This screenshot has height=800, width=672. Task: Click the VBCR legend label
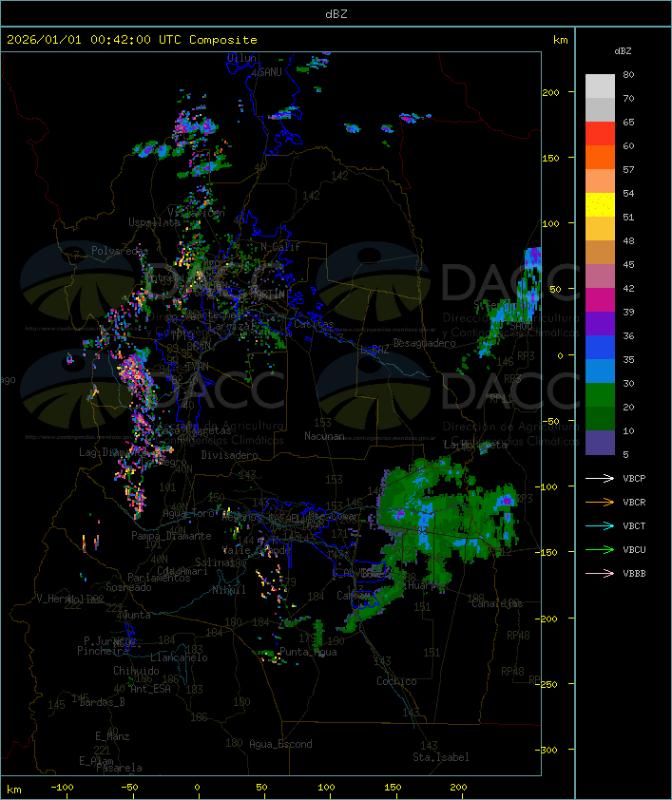tap(634, 502)
